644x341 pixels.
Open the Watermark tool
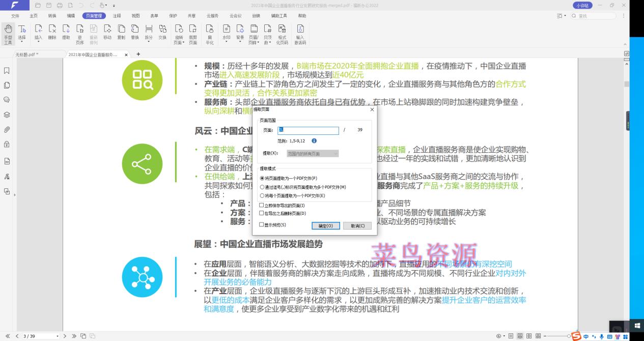[x=226, y=34]
